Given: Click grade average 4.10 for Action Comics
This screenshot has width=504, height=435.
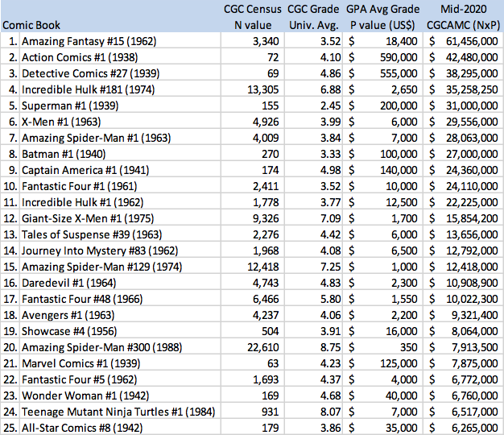Looking at the screenshot, I should click(x=330, y=57).
